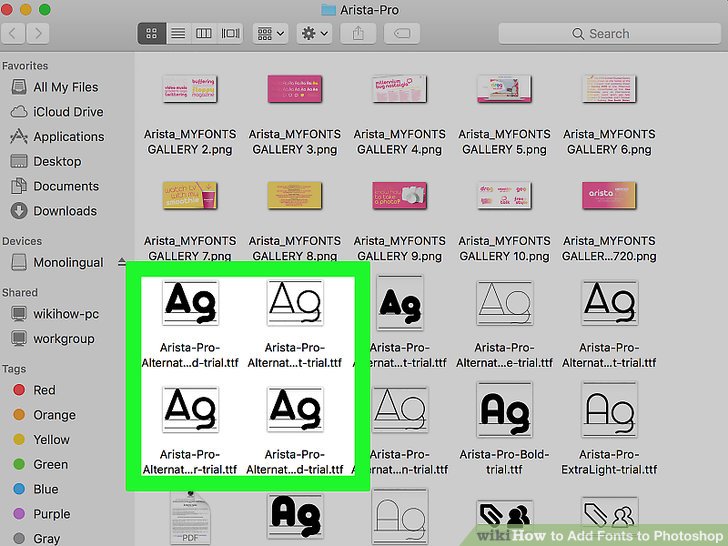Select Arista-Pro-Alternat...r-trial.ttf font icon
This screenshot has width=728, height=546.
190,410
